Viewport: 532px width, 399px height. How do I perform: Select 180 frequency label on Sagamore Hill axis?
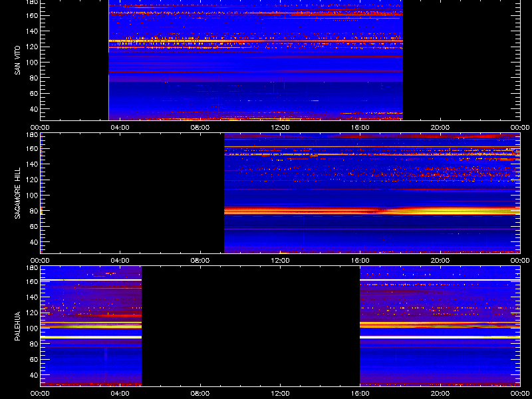32,135
